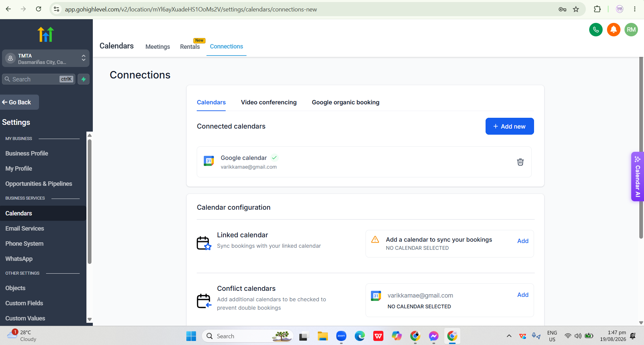Click the green phone dialer icon
The width and height of the screenshot is (644, 345).
(596, 30)
